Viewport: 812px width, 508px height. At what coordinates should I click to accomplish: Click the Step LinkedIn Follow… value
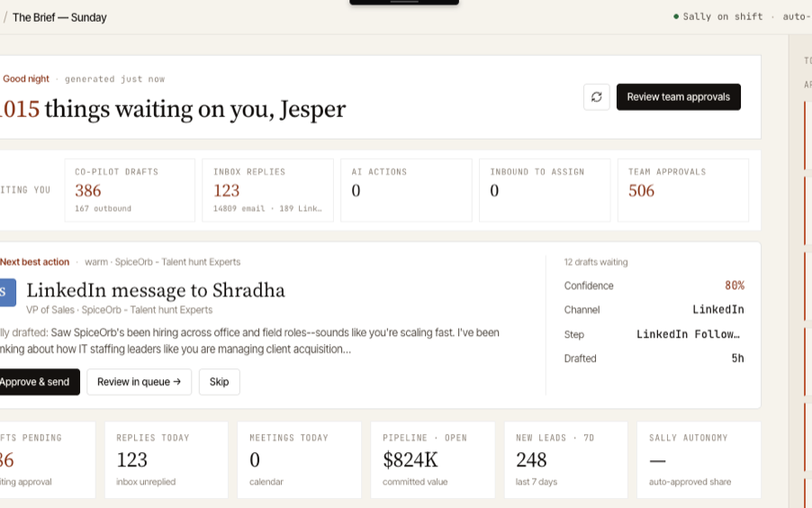pos(689,334)
